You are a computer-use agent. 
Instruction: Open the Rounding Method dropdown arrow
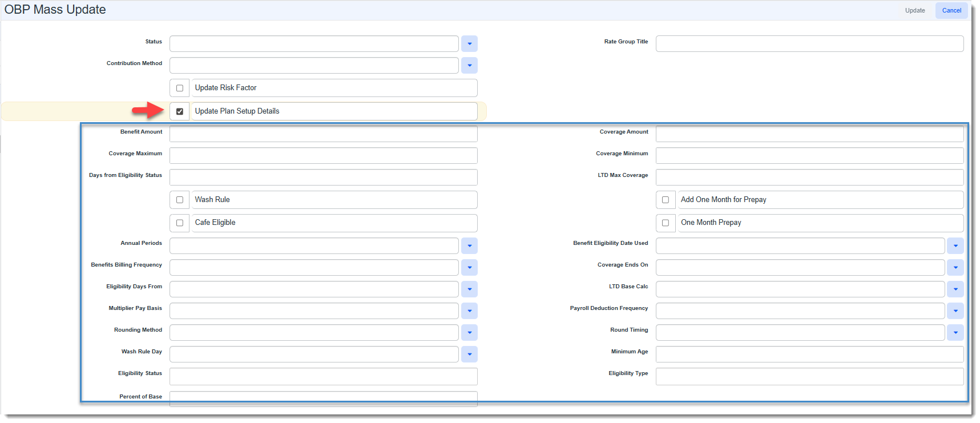[x=469, y=333]
